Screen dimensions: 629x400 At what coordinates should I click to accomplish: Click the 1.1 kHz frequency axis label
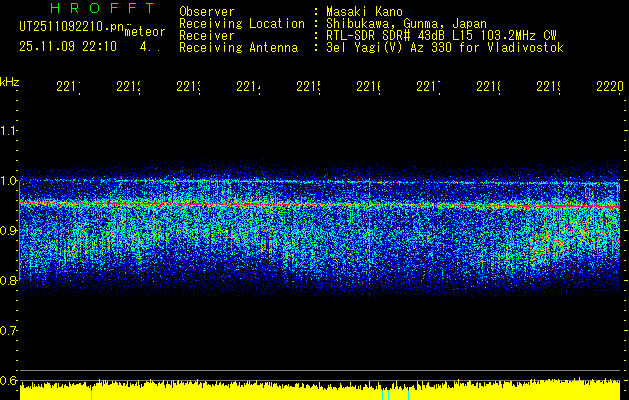(x=8, y=130)
